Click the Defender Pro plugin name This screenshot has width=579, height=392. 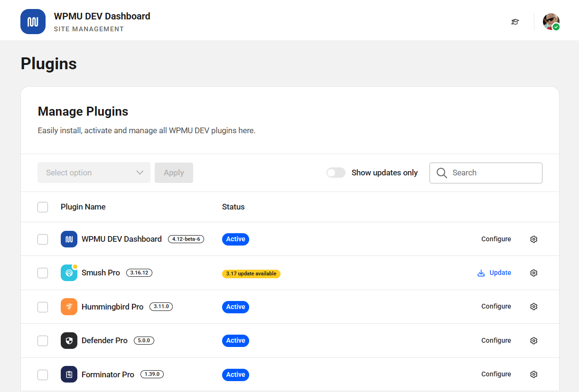(104, 340)
